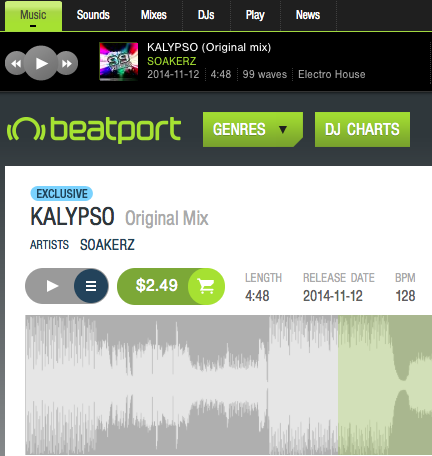Open the News tab
432x456 pixels.
coord(308,15)
